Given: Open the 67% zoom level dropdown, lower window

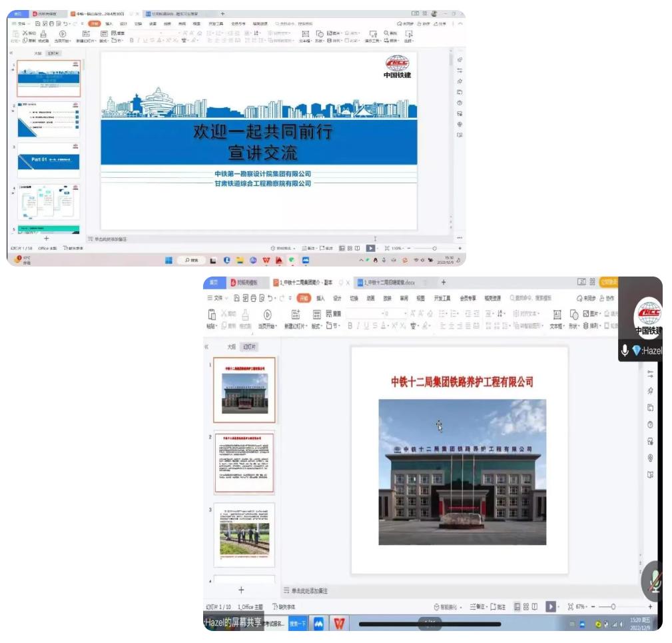Looking at the screenshot, I should [581, 606].
